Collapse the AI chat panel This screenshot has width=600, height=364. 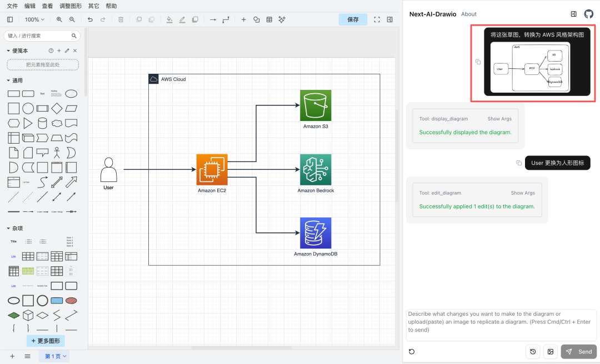coord(574,14)
